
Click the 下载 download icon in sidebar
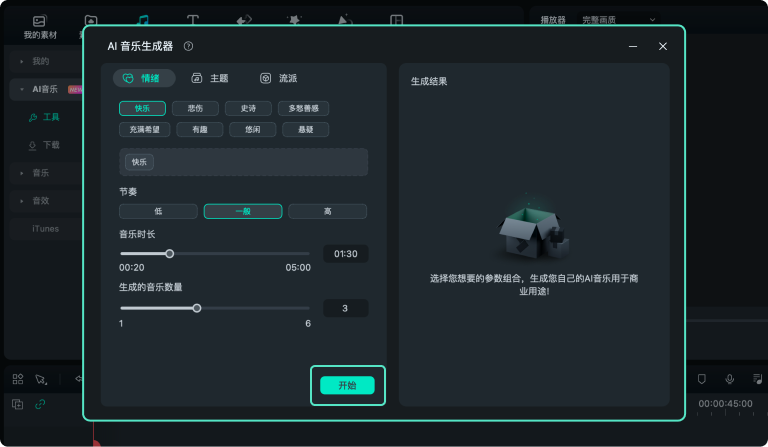point(32,145)
